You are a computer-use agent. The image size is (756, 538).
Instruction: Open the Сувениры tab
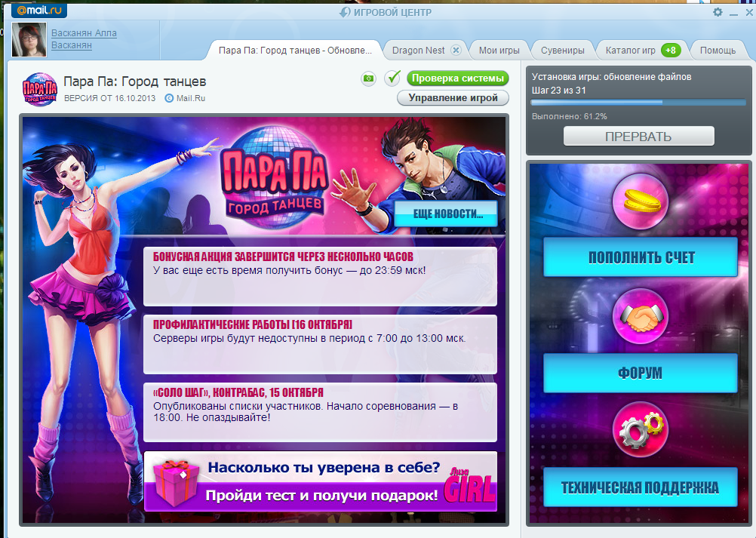click(x=562, y=50)
